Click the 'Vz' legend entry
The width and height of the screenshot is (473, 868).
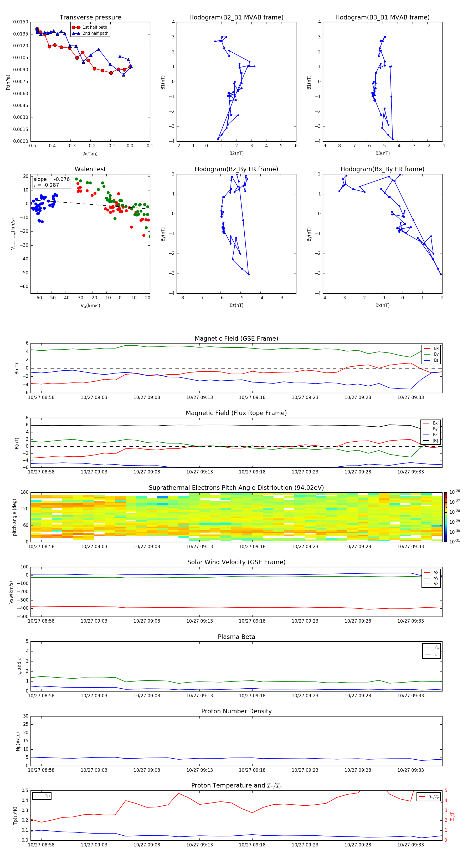click(x=431, y=584)
